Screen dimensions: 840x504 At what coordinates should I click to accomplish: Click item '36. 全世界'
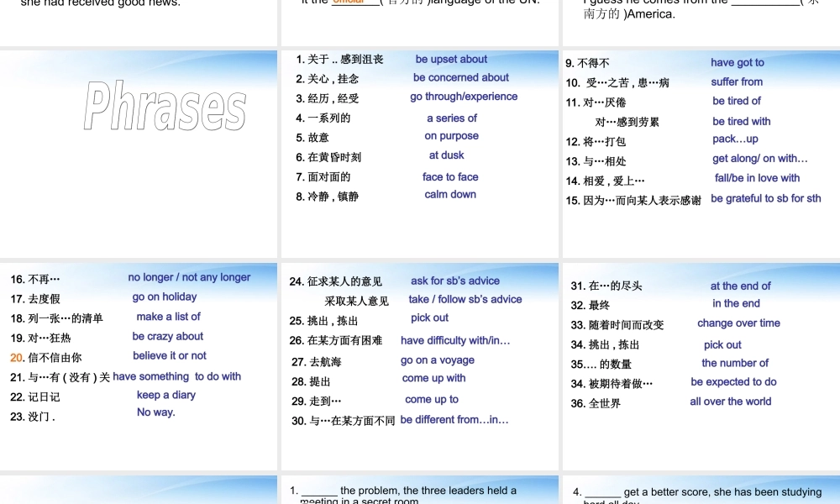pyautogui.click(x=596, y=403)
